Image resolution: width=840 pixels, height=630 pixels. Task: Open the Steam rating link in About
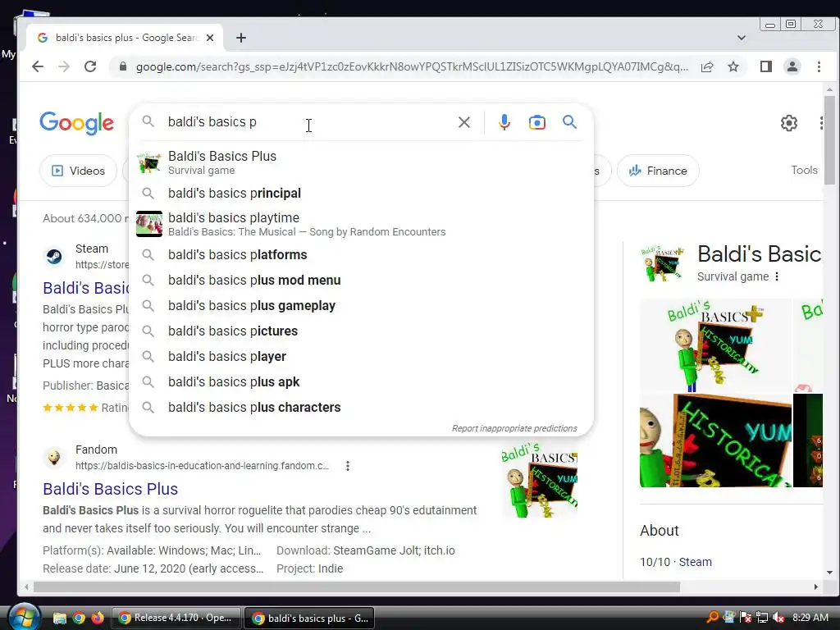[696, 562]
